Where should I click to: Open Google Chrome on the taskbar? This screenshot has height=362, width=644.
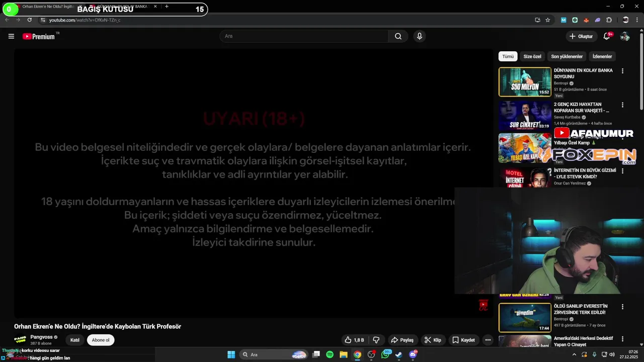(x=357, y=354)
